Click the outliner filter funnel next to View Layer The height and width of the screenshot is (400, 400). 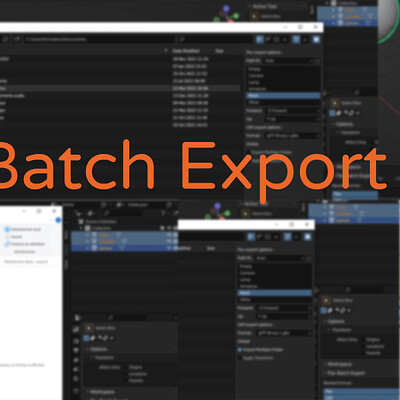click(x=163, y=213)
